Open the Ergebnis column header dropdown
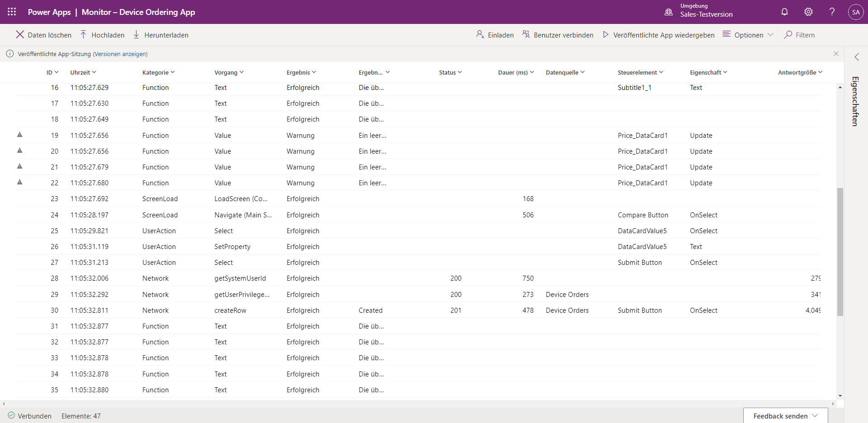The image size is (868, 423). pos(301,72)
